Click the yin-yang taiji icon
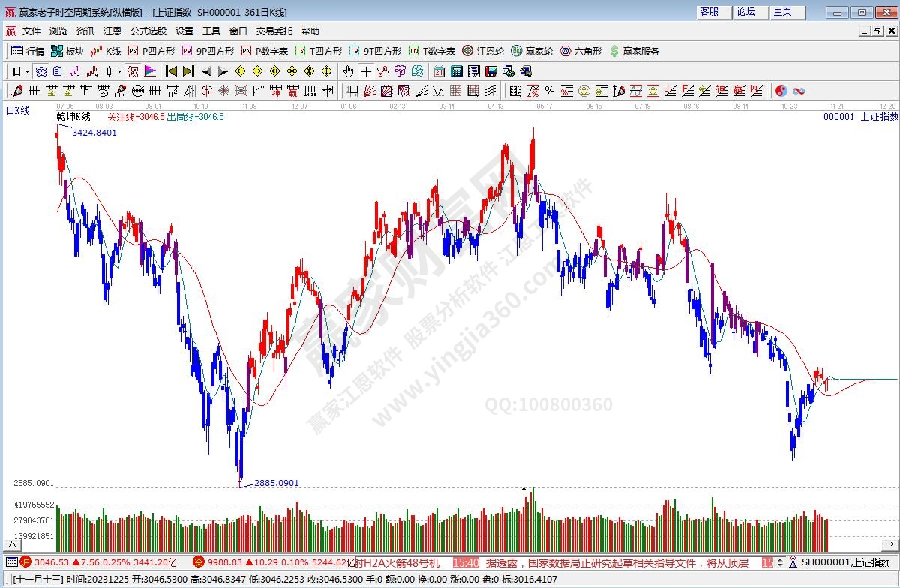Viewport: 900px width, 588px height. click(781, 91)
